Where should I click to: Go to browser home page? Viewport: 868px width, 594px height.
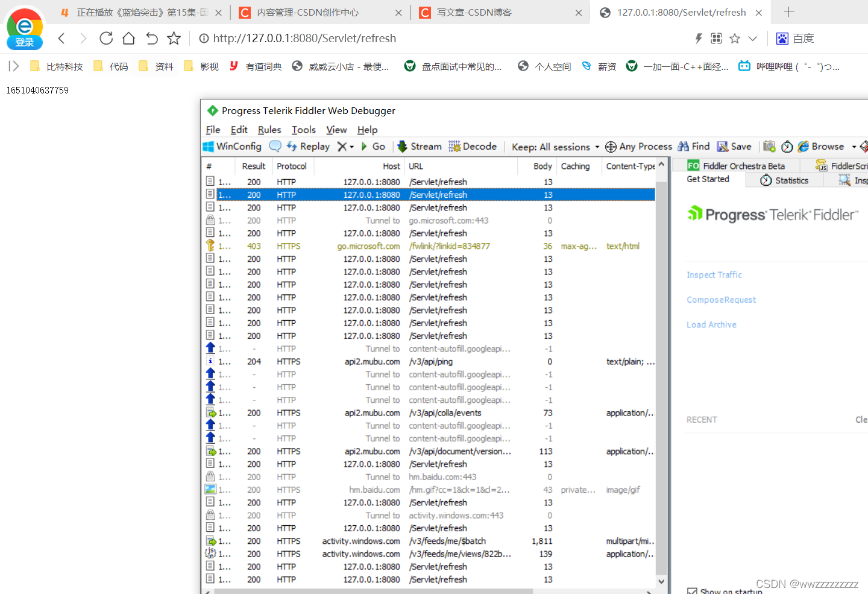(128, 39)
